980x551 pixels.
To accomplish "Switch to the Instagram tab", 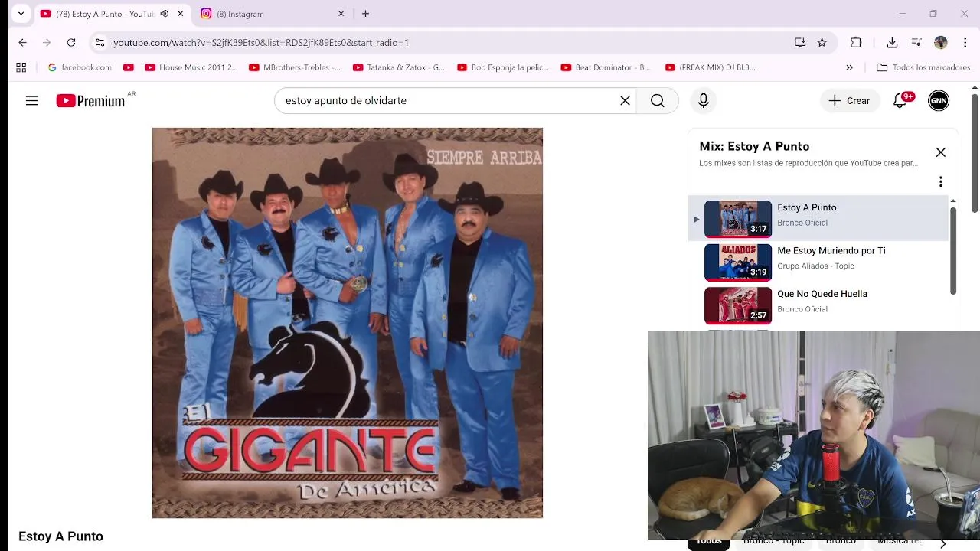I will coord(272,14).
